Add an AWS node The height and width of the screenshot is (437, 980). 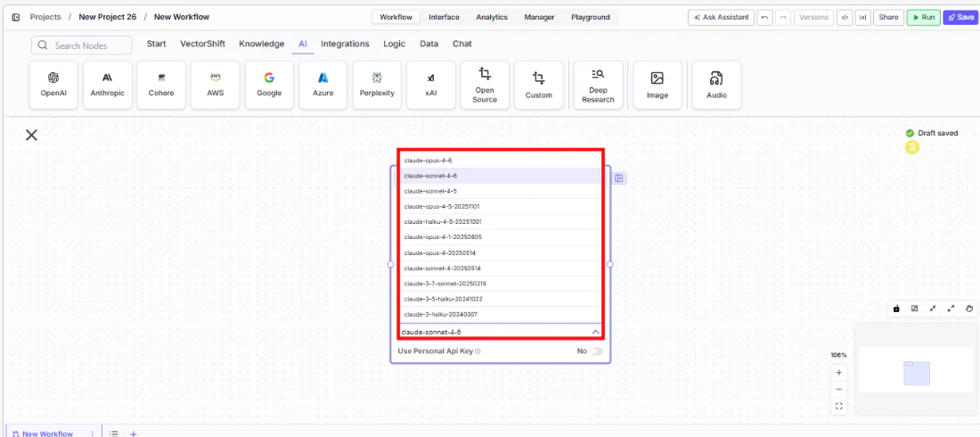(215, 85)
